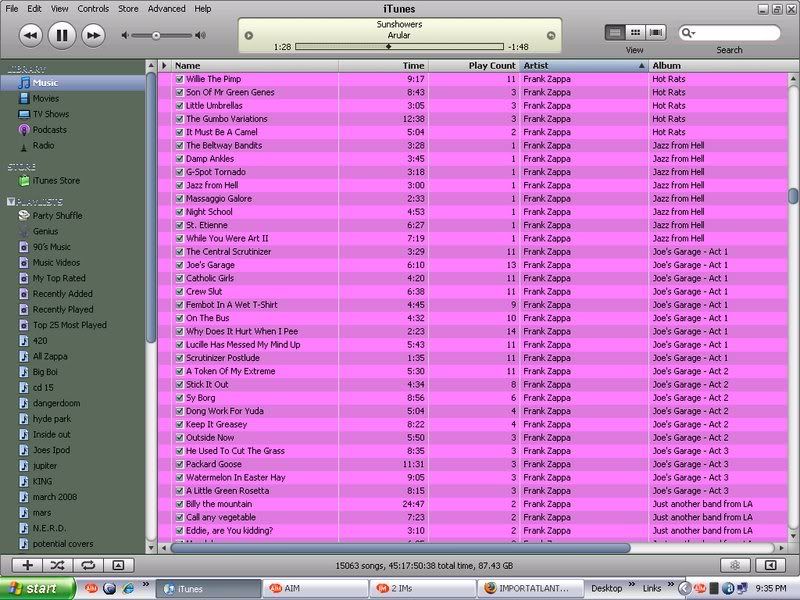Switch to AIM taskbar button
Viewport: 800px width, 600px height.
coord(315,588)
